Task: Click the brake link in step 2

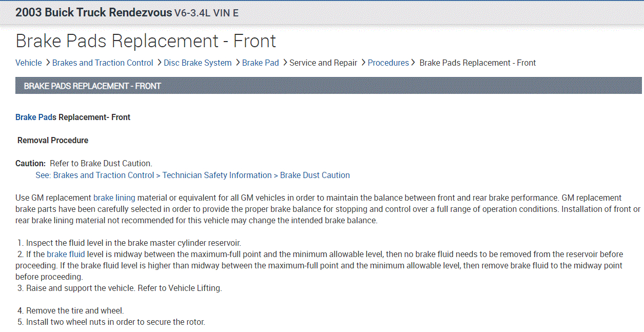Action: click(x=57, y=254)
